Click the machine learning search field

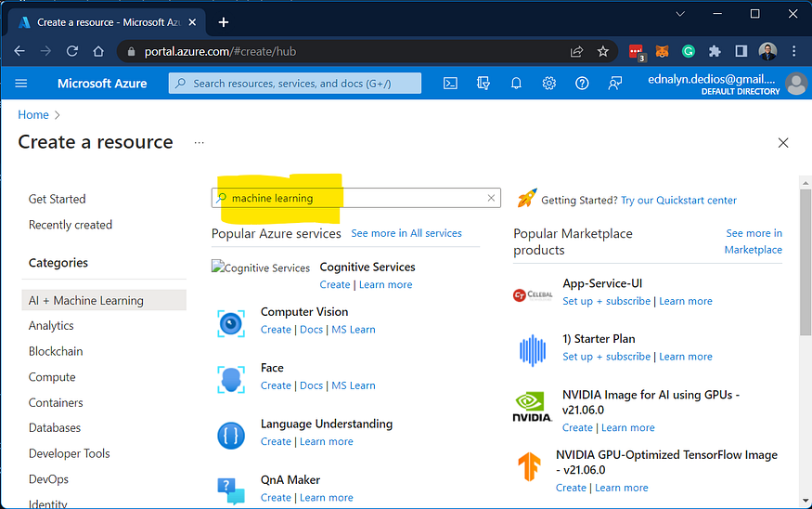[355, 198]
